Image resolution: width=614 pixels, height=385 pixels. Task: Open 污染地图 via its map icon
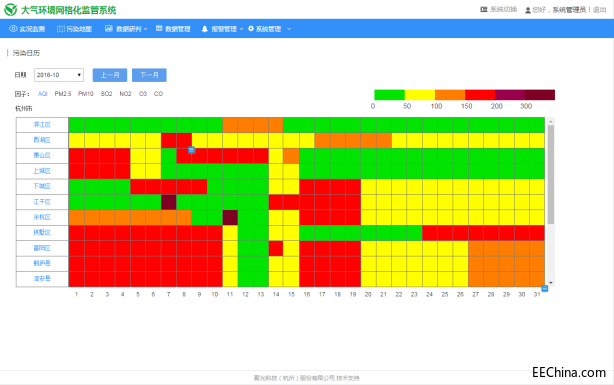pos(61,29)
